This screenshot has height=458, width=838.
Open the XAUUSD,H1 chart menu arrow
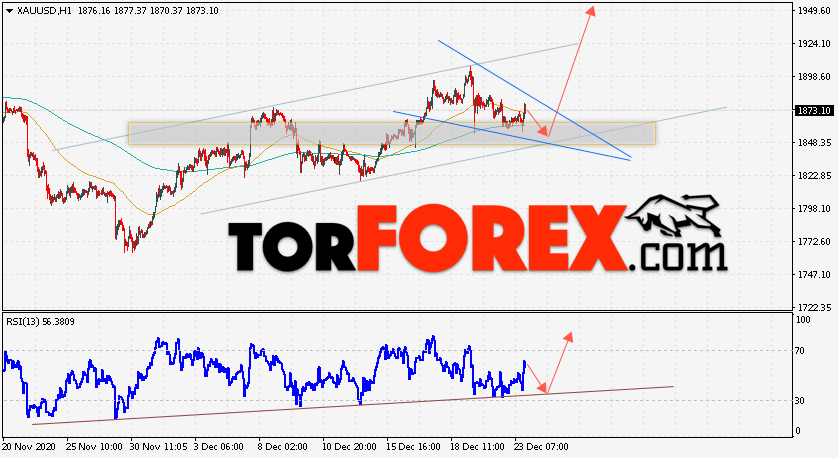click(x=9, y=11)
